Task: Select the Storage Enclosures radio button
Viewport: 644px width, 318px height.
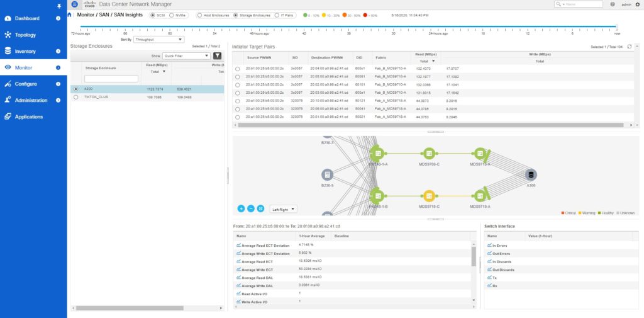Action: click(x=236, y=15)
